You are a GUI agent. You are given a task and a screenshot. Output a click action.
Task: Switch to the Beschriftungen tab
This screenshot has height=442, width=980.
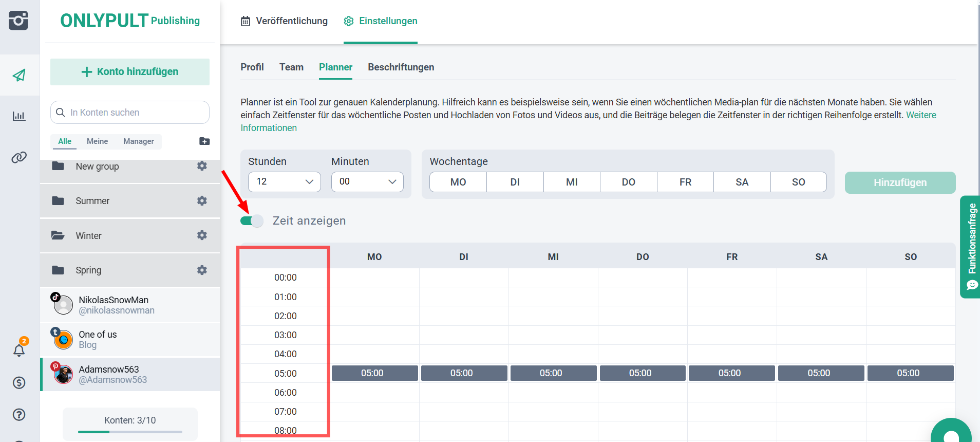pyautogui.click(x=401, y=67)
